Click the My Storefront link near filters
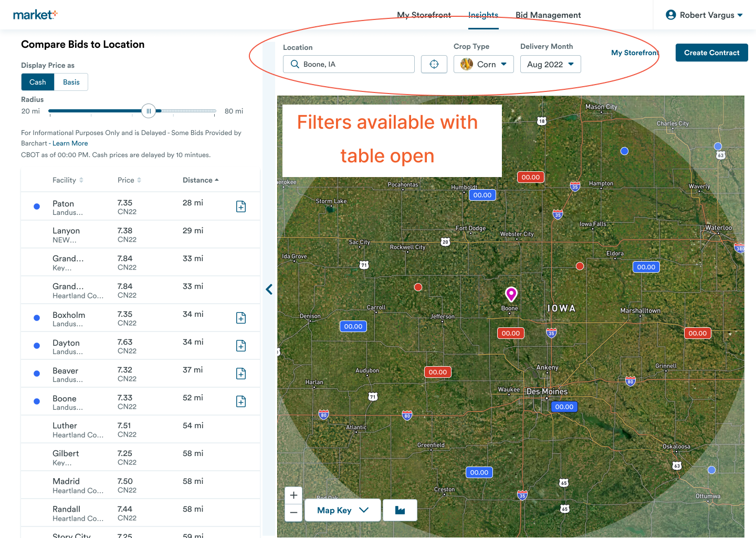The width and height of the screenshot is (756, 538). tap(635, 53)
